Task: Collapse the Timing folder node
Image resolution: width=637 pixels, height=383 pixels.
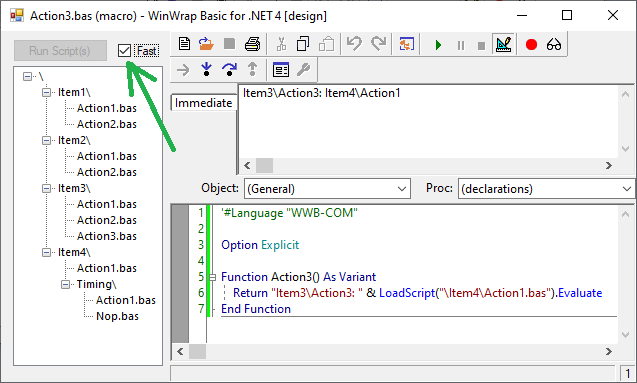Action: click(65, 284)
